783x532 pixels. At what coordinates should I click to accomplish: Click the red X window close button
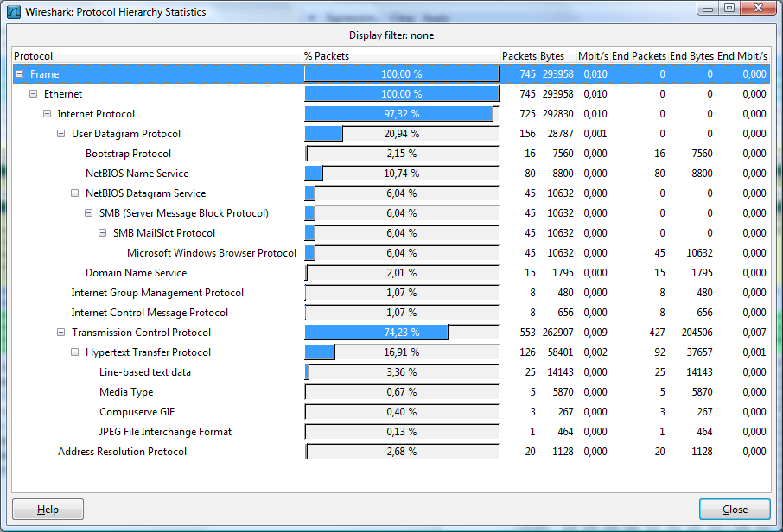pos(758,9)
